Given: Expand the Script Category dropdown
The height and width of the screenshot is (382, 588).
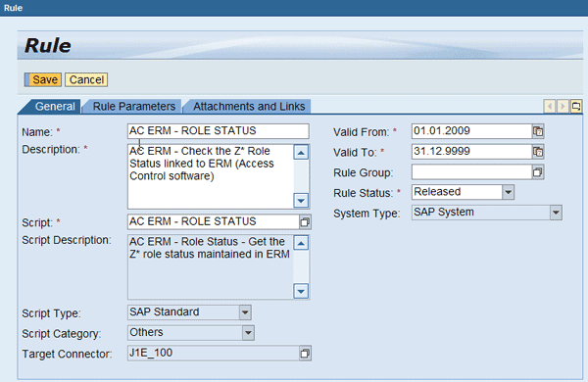Looking at the screenshot, I should click(x=248, y=333).
